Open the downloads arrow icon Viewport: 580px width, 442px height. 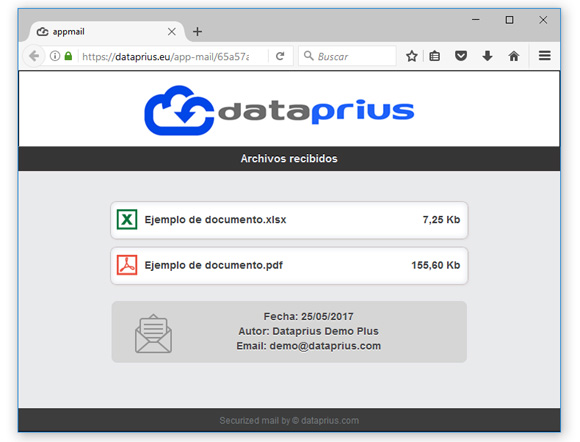487,56
